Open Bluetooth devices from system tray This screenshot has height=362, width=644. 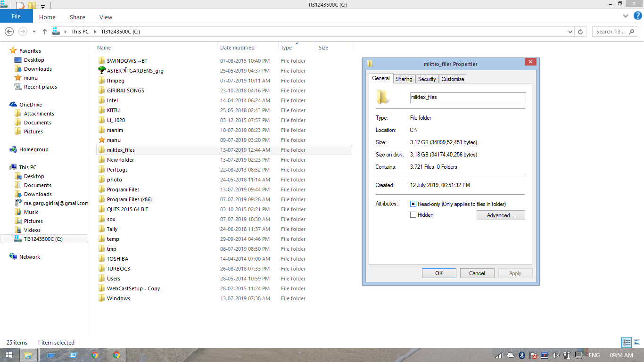click(x=521, y=355)
